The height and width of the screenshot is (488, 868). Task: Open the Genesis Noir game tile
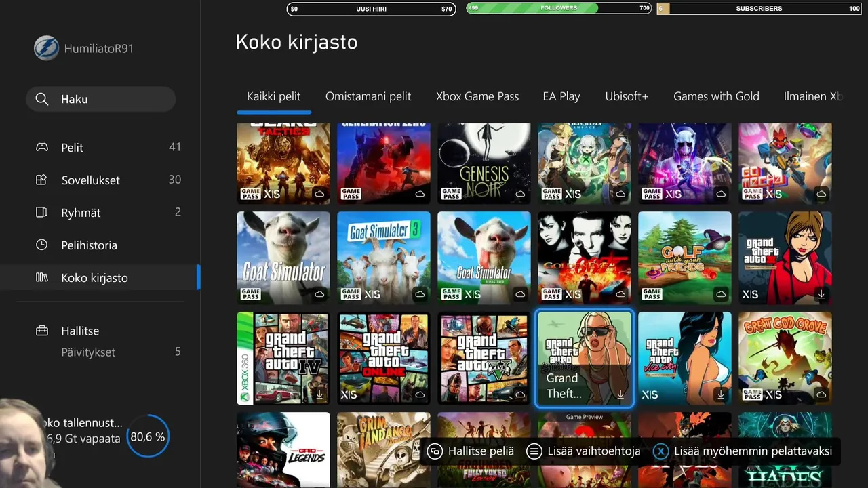pos(484,163)
